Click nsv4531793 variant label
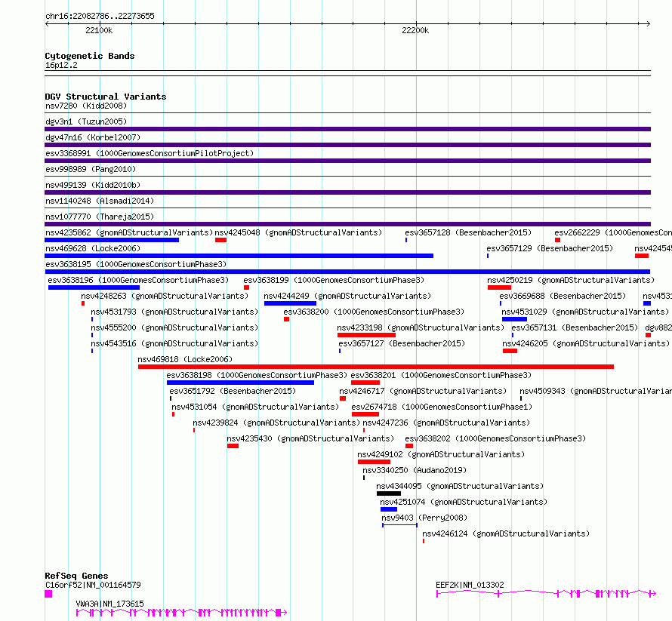 [174, 312]
